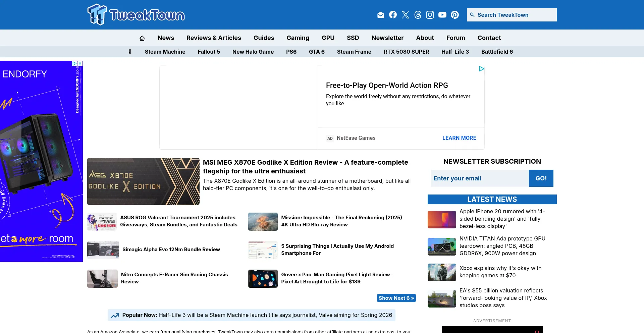
Task: Visit the Instagram icon in header
Action: (x=430, y=15)
